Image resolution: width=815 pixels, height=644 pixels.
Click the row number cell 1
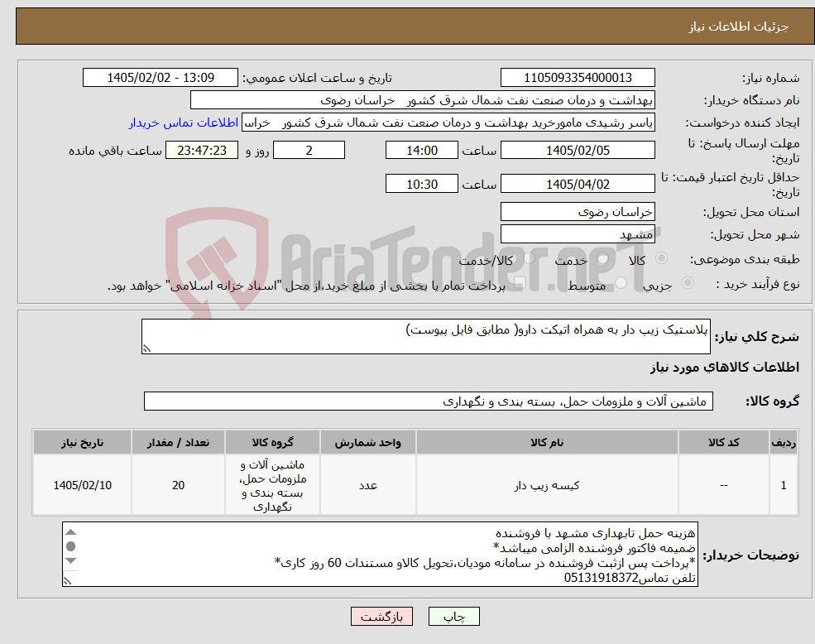click(x=784, y=485)
